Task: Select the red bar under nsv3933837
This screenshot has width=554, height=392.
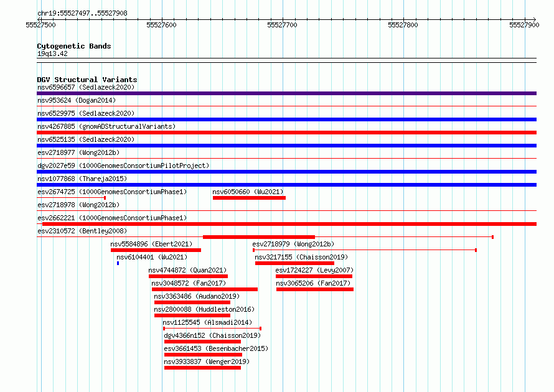Action: click(x=202, y=368)
